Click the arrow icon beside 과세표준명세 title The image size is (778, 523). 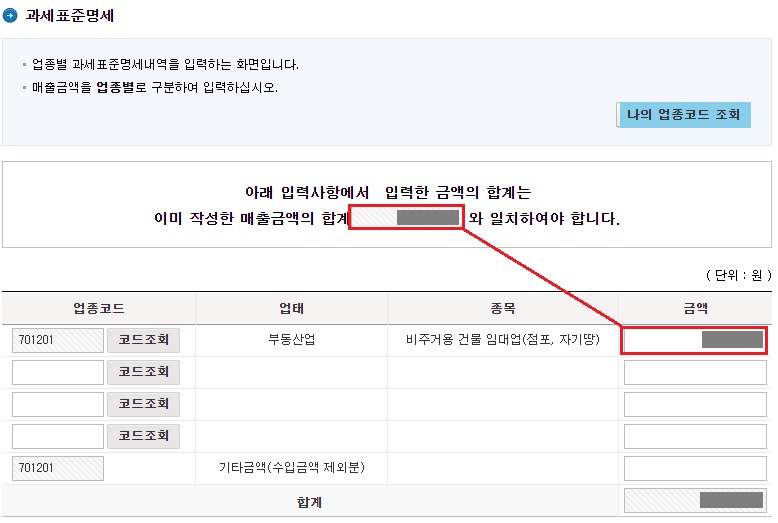pos(10,16)
